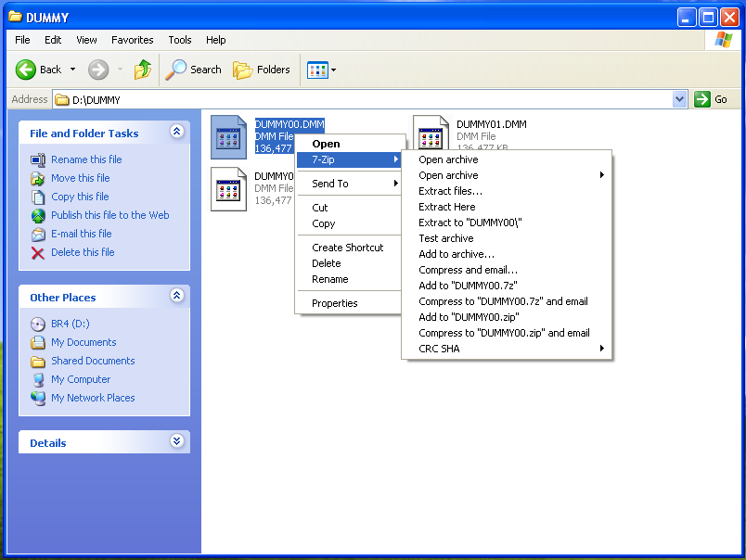Collapse the Other Places panel
Screen dimensions: 746x560
pos(176,297)
